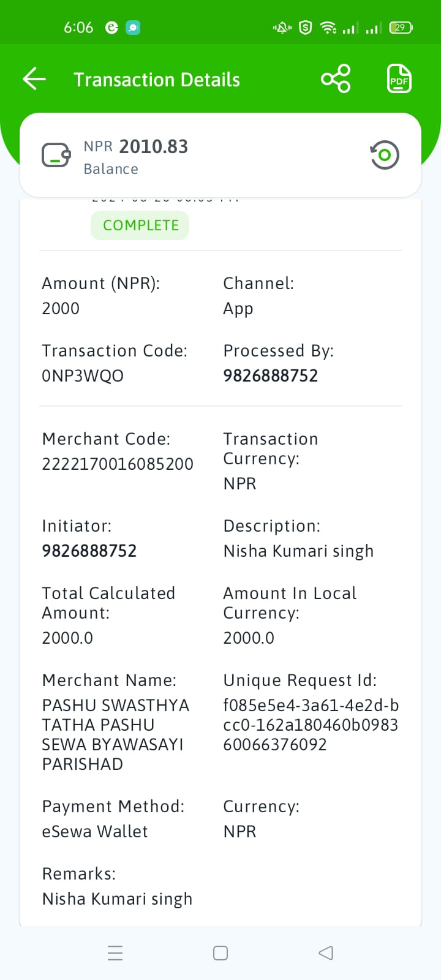
Task: Refresh the wallet balance
Action: [385, 155]
